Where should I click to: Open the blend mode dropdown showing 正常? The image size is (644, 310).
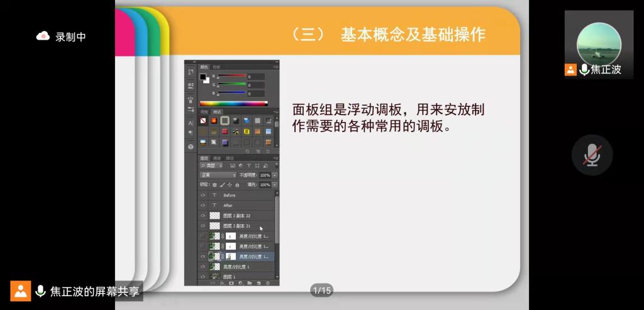pyautogui.click(x=218, y=175)
